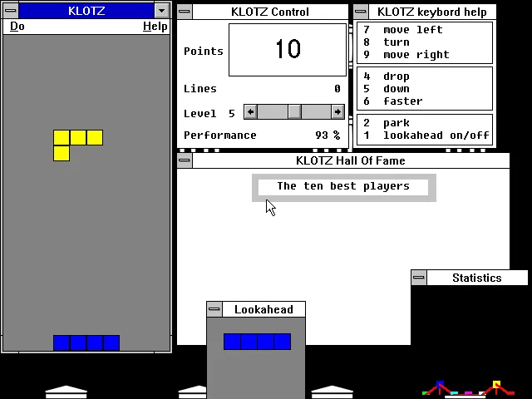The image size is (532, 399).
Task: Open the Do menu
Action: pyautogui.click(x=17, y=26)
